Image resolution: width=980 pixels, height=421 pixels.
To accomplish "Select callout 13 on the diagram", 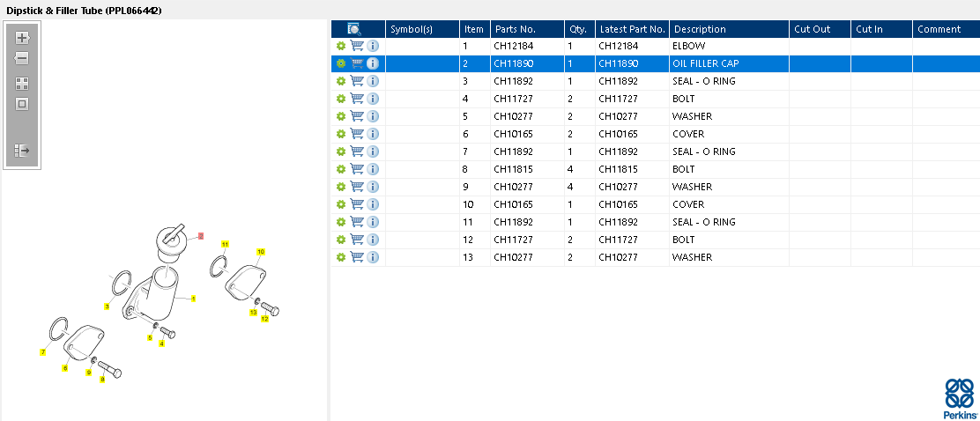I will pyautogui.click(x=254, y=312).
